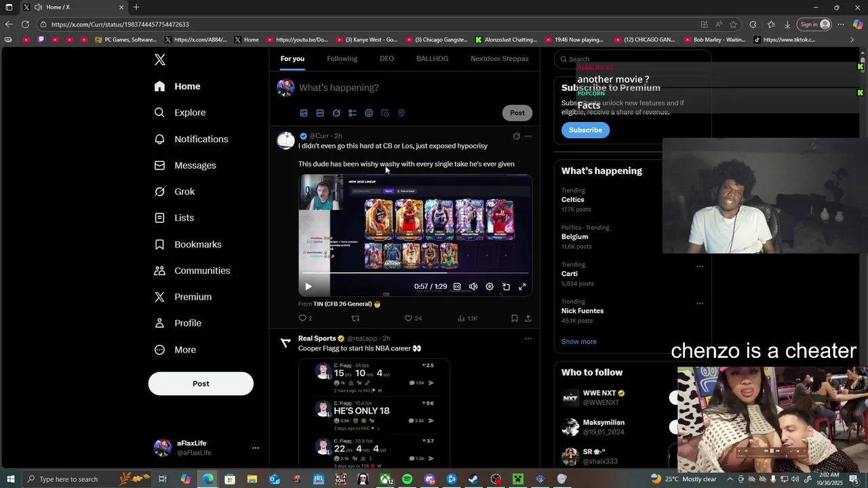Open the aFlaxLife account menu dots
The image size is (868, 488).
pyautogui.click(x=256, y=448)
